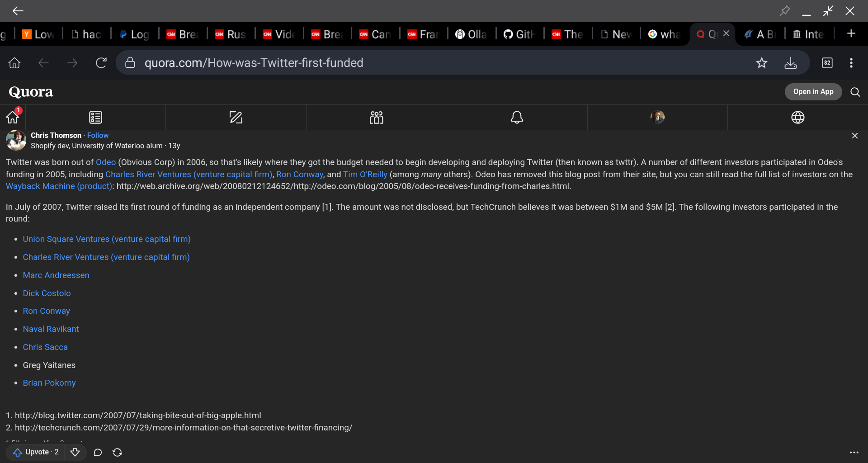Open the Spaces people icon
The height and width of the screenshot is (463, 868).
click(376, 118)
